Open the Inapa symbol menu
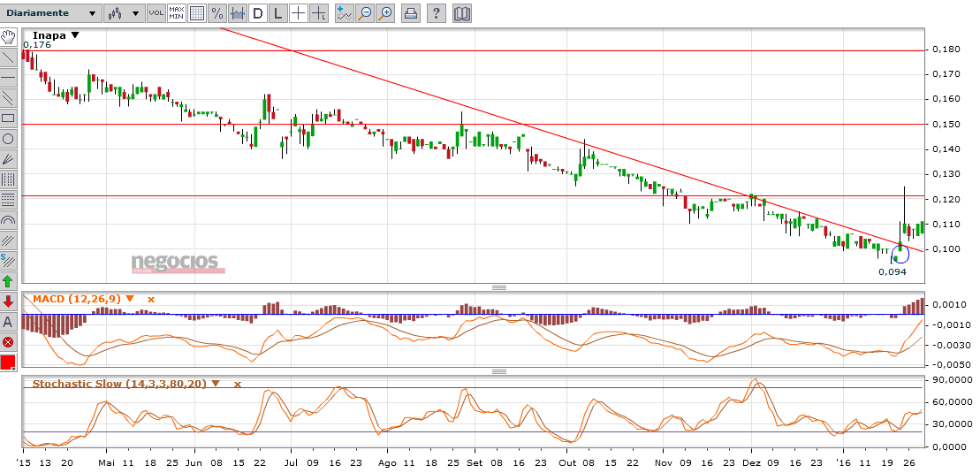 (x=74, y=35)
